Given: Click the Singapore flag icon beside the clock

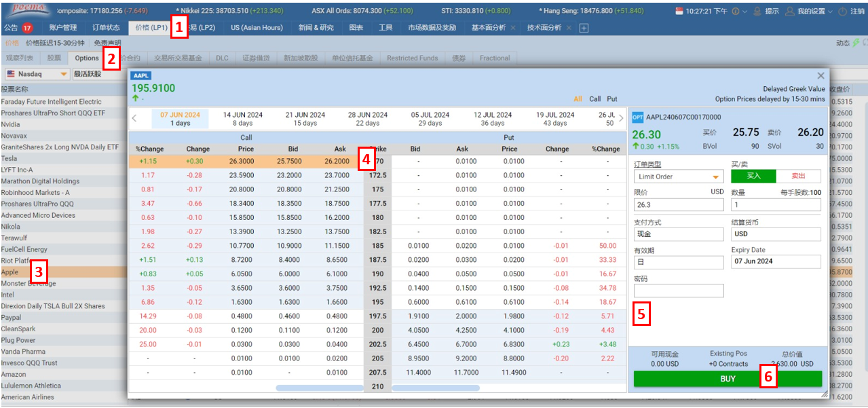Looking at the screenshot, I should [x=680, y=12].
